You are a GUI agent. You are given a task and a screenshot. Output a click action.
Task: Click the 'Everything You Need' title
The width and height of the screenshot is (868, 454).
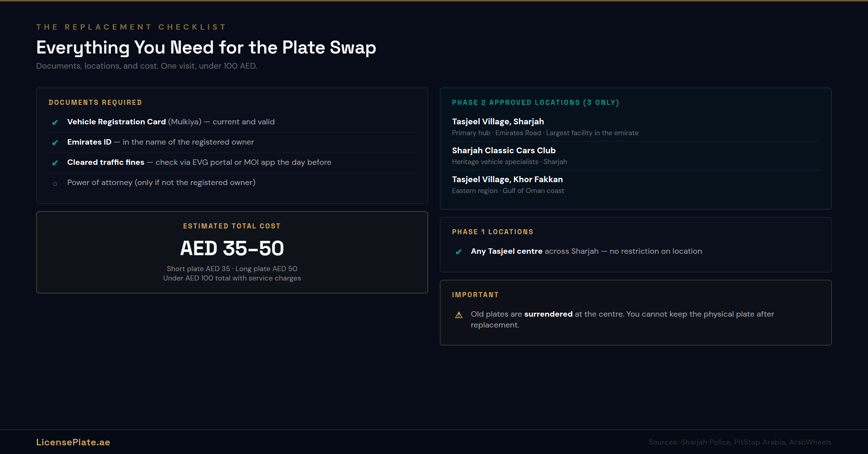pos(206,47)
